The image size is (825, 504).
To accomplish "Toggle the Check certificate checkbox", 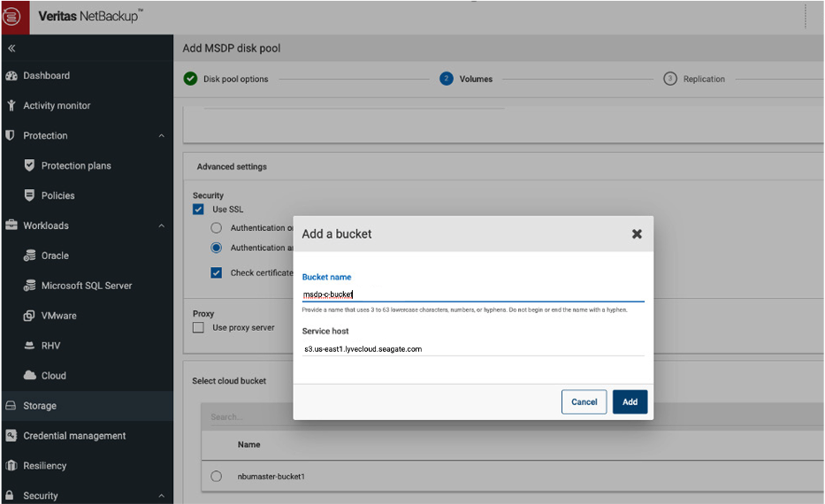I will click(217, 272).
